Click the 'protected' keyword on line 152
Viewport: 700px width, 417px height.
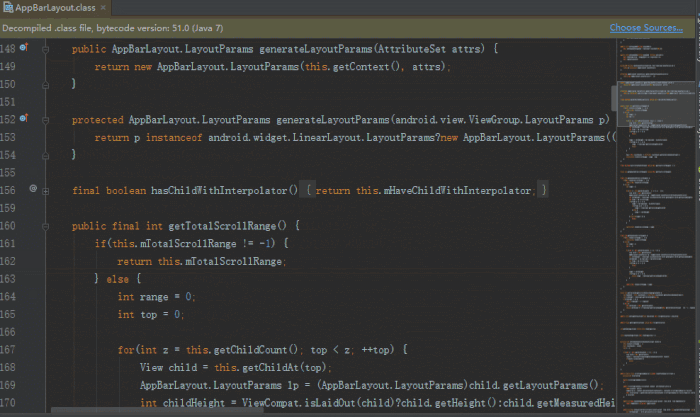tap(97, 120)
